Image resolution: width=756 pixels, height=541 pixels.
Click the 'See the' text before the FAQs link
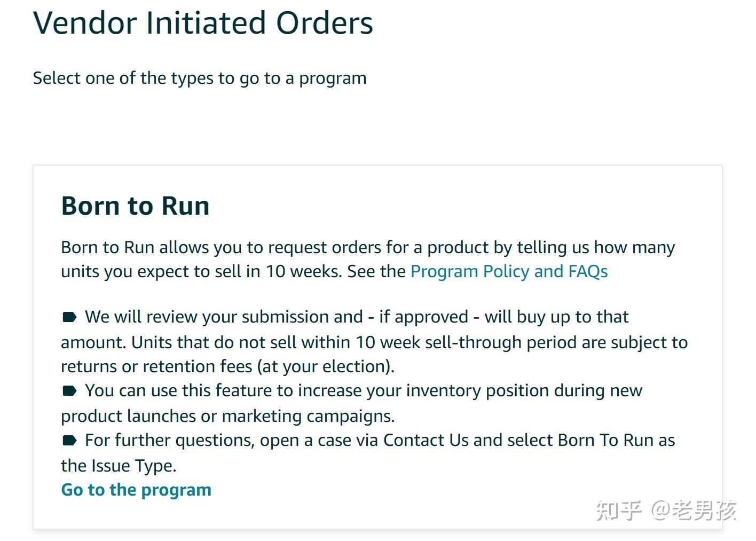coord(376,271)
